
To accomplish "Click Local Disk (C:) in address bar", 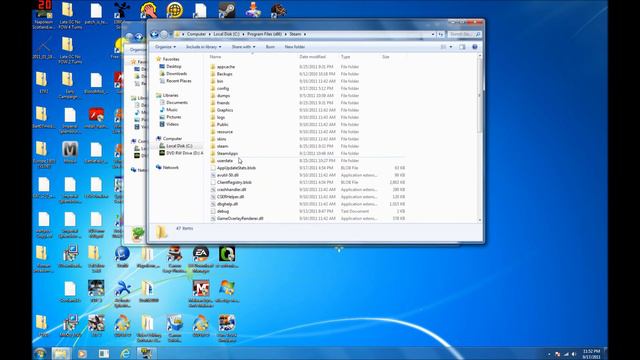I will [226, 34].
